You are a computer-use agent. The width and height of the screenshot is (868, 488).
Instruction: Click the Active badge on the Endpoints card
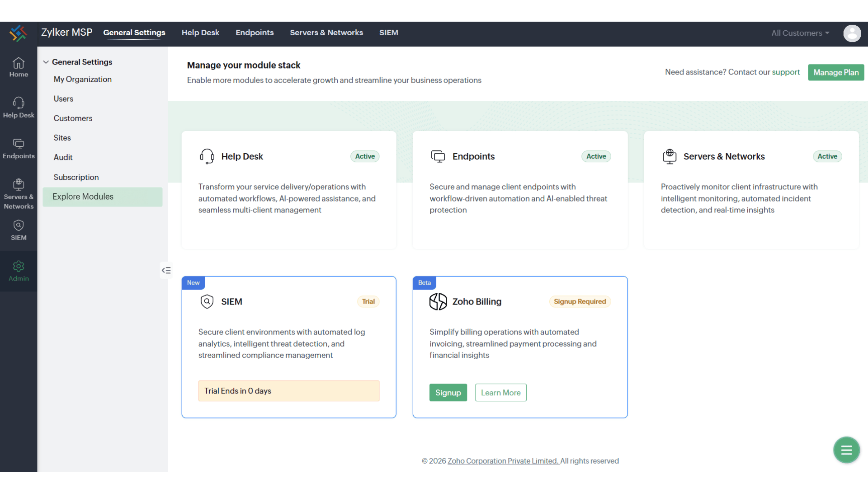[x=596, y=156]
